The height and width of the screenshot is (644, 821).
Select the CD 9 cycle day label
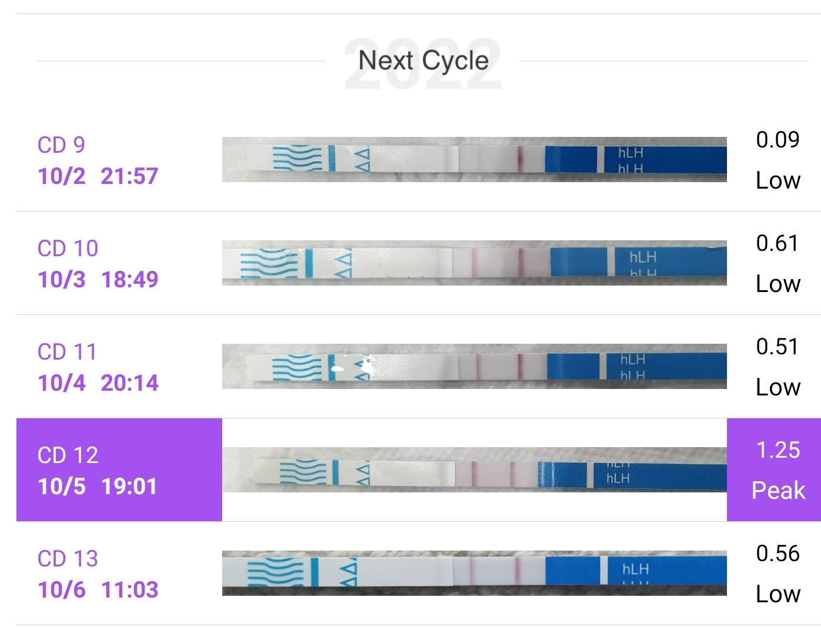[61, 145]
